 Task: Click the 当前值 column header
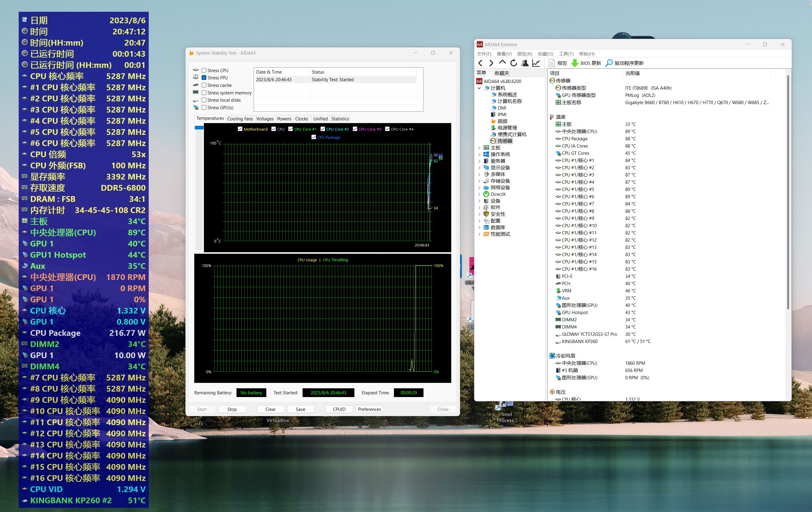pyautogui.click(x=632, y=73)
